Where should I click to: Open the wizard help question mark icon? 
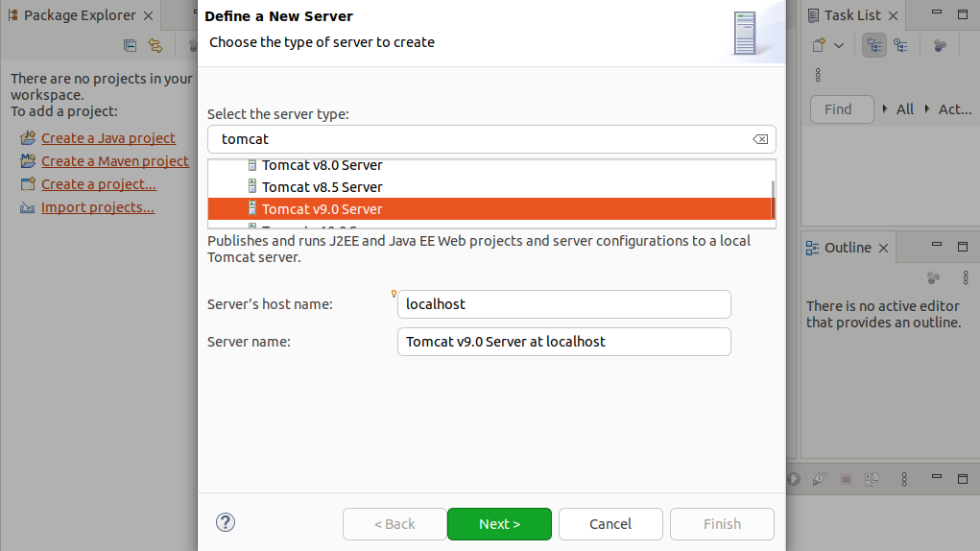pyautogui.click(x=226, y=522)
